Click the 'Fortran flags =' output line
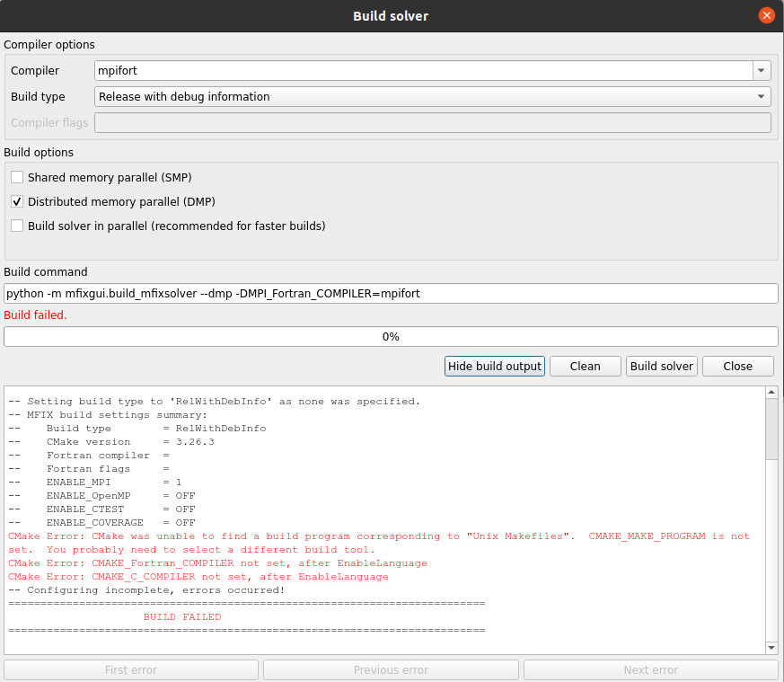This screenshot has width=784, height=682. (x=89, y=469)
